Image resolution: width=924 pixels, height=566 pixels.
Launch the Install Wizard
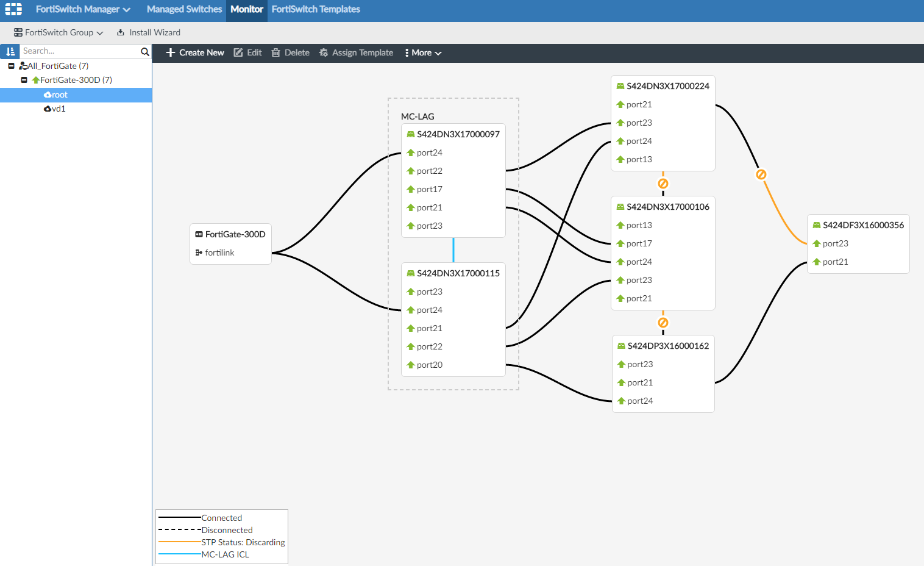[149, 32]
